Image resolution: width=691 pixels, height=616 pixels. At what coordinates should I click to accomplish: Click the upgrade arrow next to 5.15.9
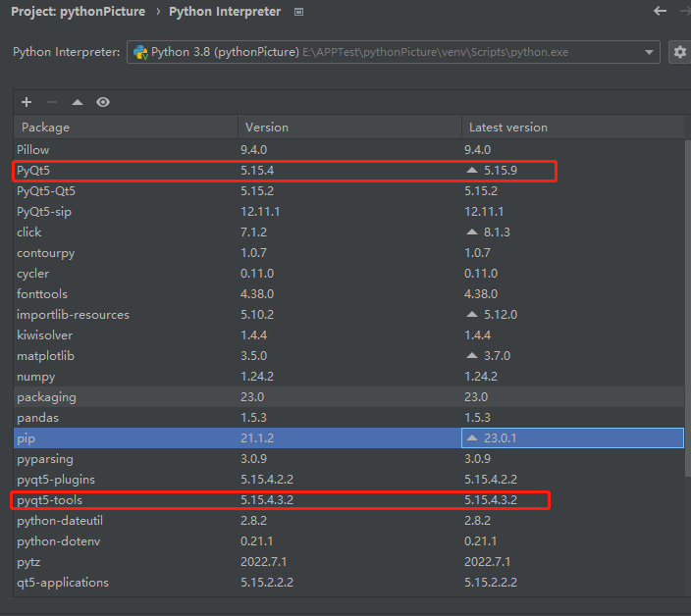[x=472, y=171]
